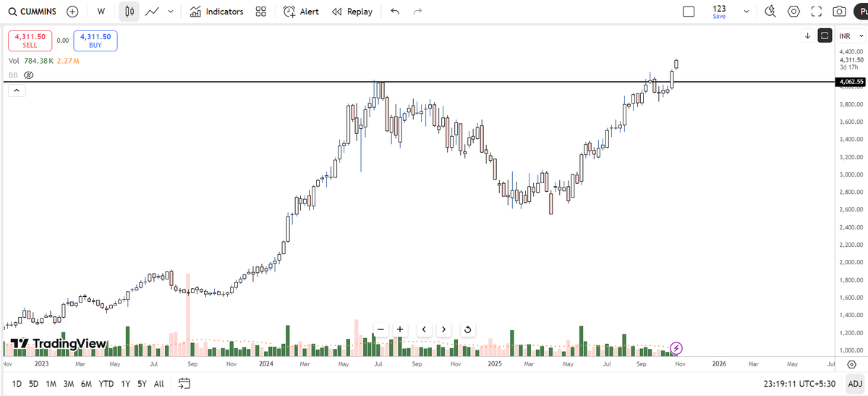Click the Vol 784.38K volume legend
The image size is (868, 396).
point(31,61)
